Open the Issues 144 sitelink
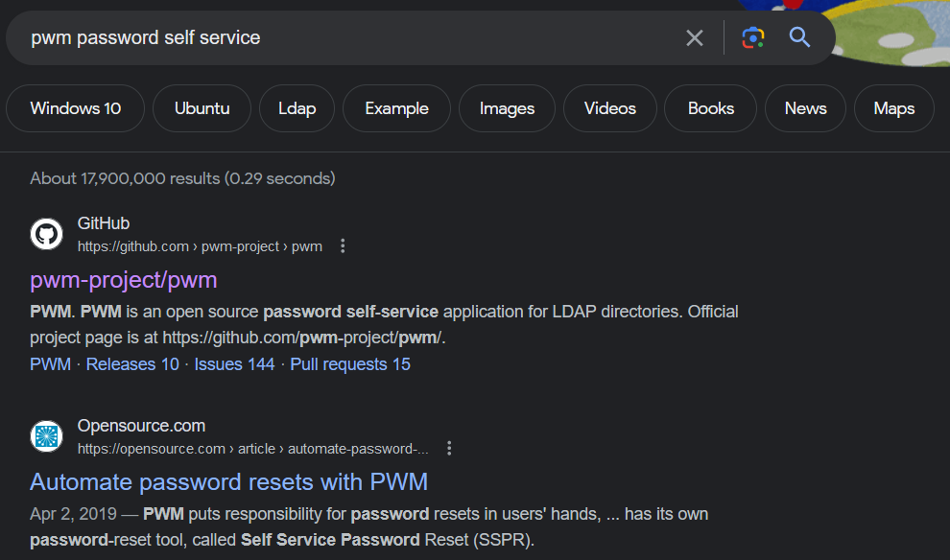Image resolution: width=950 pixels, height=560 pixels. [x=234, y=364]
